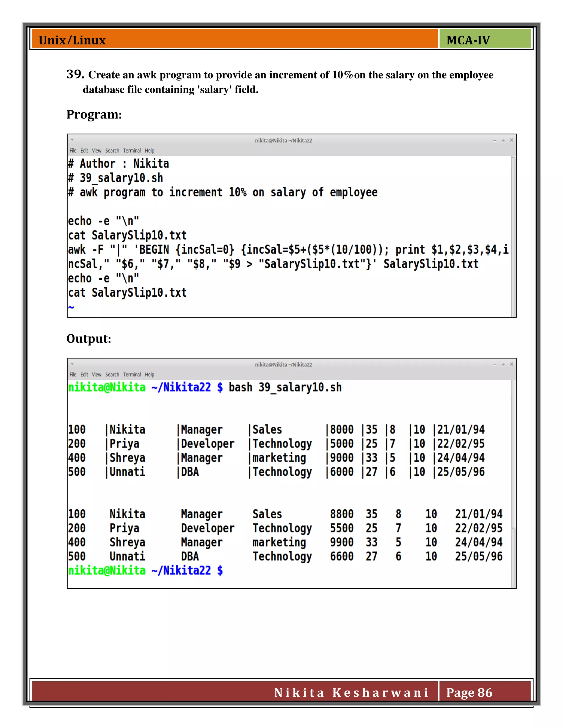Image resolution: width=563 pixels, height=728 pixels.
Task: Maximize the Program terminal window
Action: [x=503, y=140]
